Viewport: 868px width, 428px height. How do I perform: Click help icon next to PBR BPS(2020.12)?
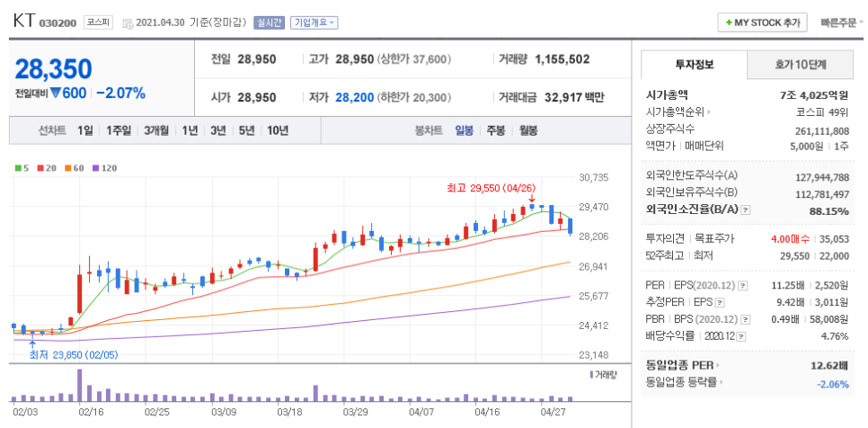[745, 319]
